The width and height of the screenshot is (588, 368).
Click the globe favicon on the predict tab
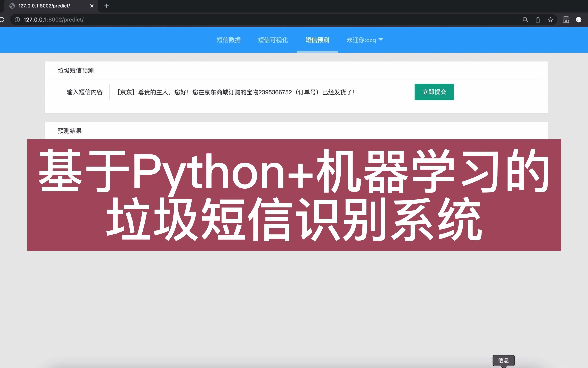point(12,6)
